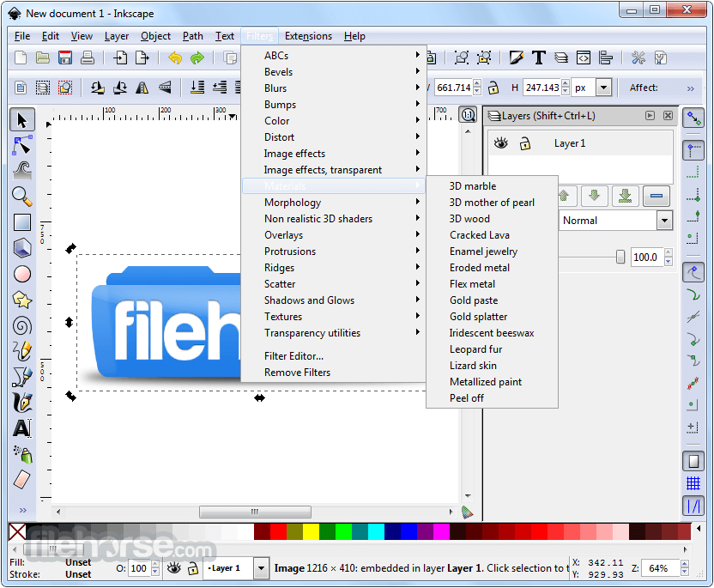This screenshot has height=588, width=714.
Task: Choose Leopard fur filter
Action: (493, 349)
